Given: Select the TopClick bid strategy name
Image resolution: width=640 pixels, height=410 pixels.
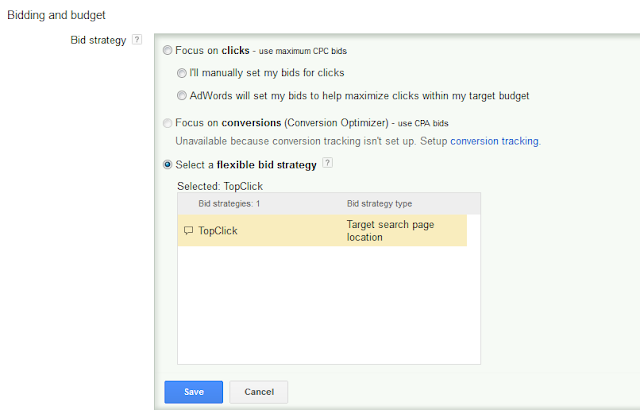Looking at the screenshot, I should click(x=218, y=230).
